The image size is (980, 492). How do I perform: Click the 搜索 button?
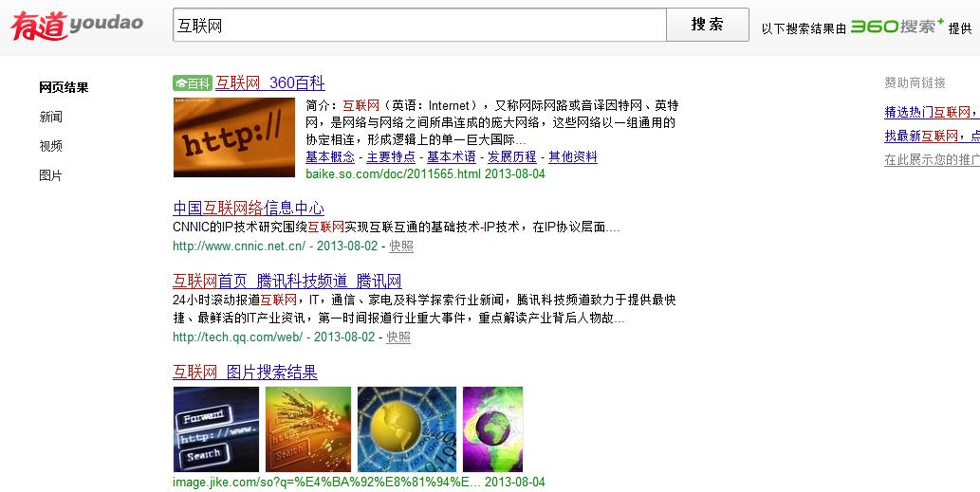pyautogui.click(x=708, y=25)
